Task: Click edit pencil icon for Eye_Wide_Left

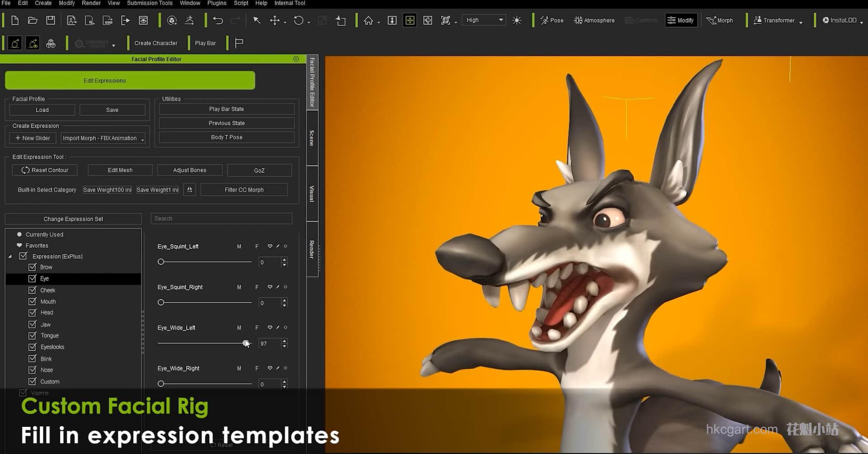Action: (x=278, y=327)
